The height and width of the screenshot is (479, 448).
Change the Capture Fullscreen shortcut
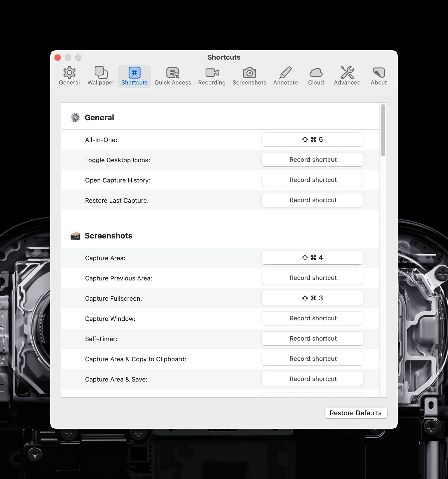point(312,298)
